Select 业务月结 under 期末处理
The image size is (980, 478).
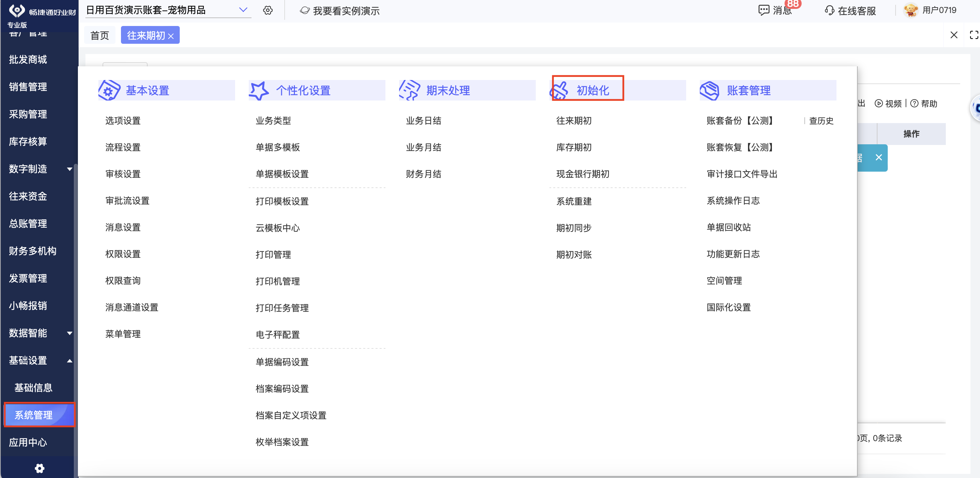tap(423, 147)
